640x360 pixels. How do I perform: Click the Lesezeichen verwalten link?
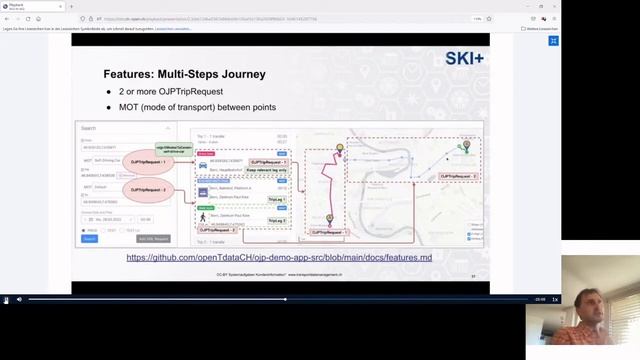pyautogui.click(x=173, y=29)
